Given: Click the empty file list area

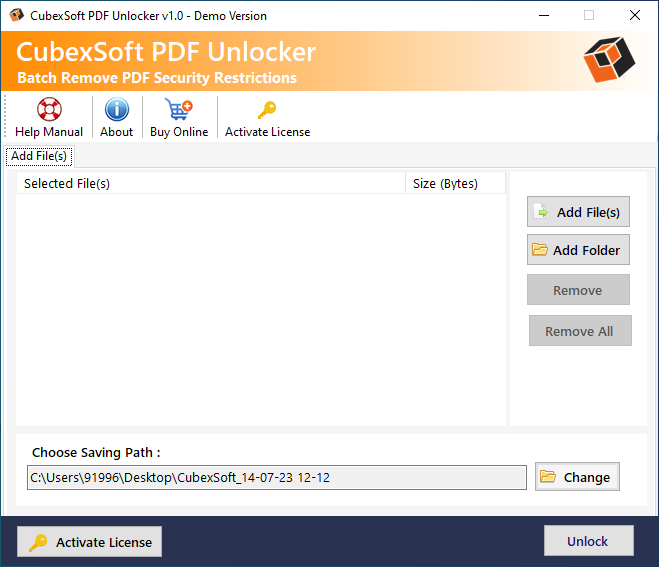Looking at the screenshot, I should (260, 310).
